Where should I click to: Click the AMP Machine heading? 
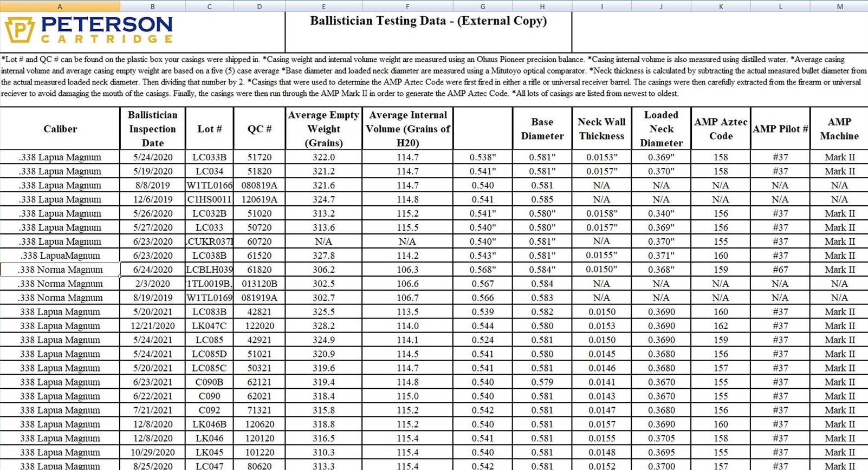pyautogui.click(x=839, y=129)
